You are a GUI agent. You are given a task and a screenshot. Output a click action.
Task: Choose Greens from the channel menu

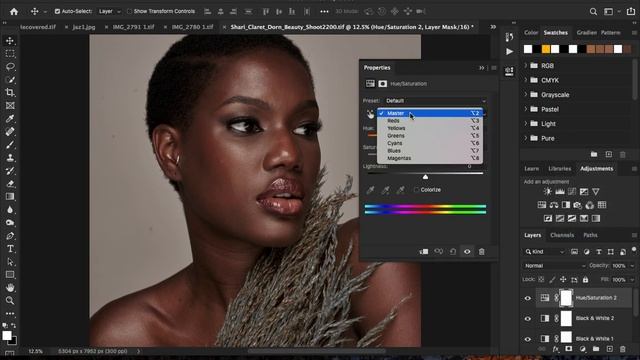point(430,136)
